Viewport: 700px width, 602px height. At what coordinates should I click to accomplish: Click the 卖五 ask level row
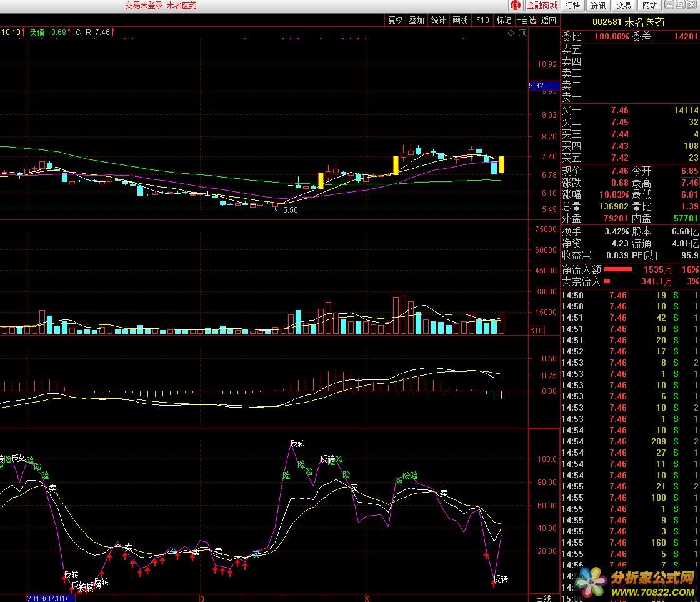[630, 49]
